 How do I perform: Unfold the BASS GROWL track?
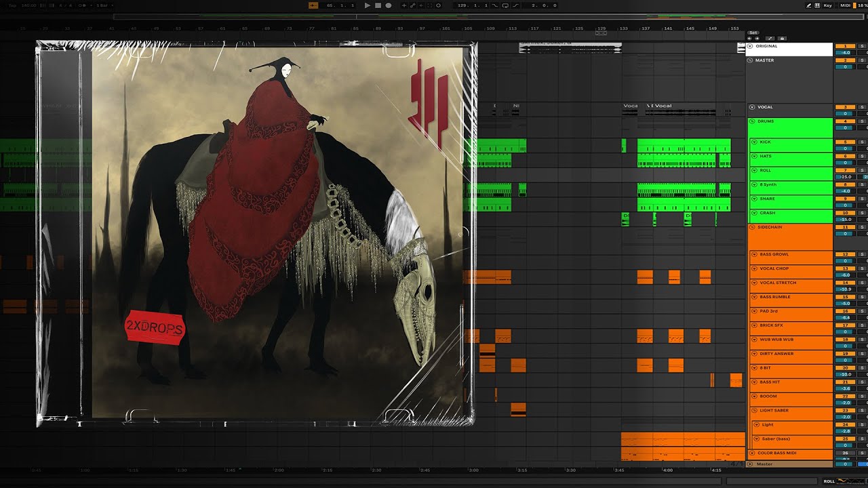(x=755, y=254)
